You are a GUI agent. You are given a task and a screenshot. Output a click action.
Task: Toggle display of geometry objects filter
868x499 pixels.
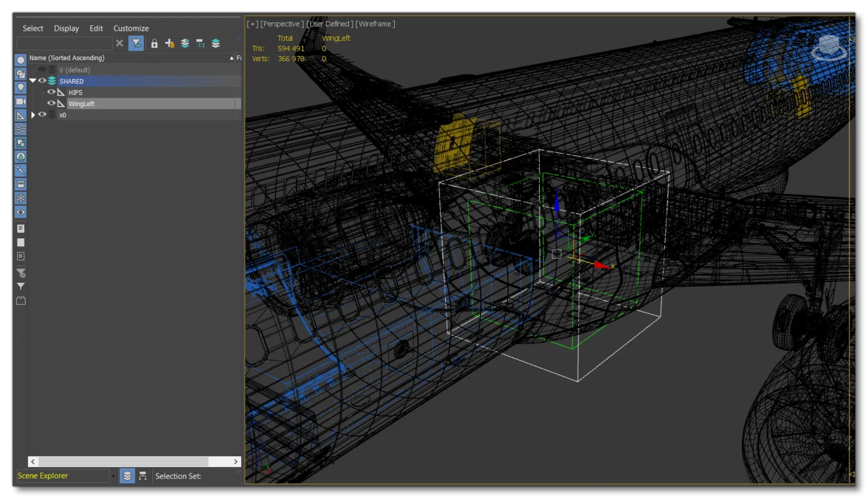tap(20, 59)
